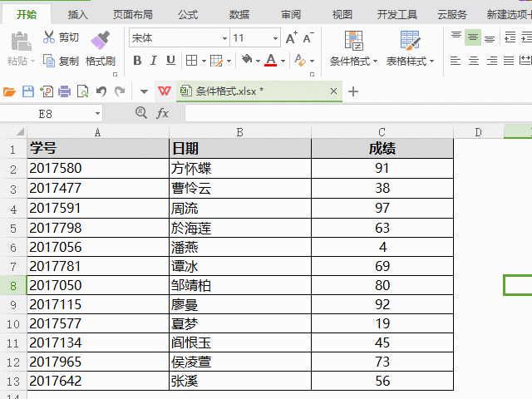Toggle align text right
Screen dimensions: 532x399
(491, 61)
